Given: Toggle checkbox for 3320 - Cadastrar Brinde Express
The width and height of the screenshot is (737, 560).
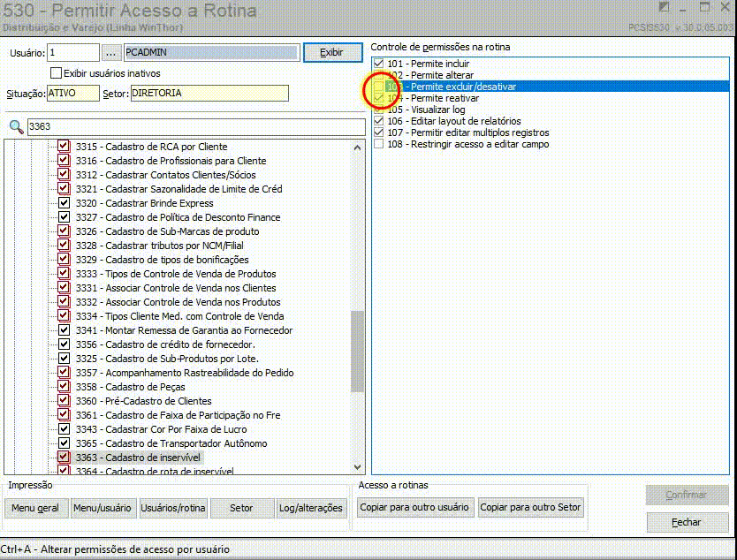Looking at the screenshot, I should point(64,203).
